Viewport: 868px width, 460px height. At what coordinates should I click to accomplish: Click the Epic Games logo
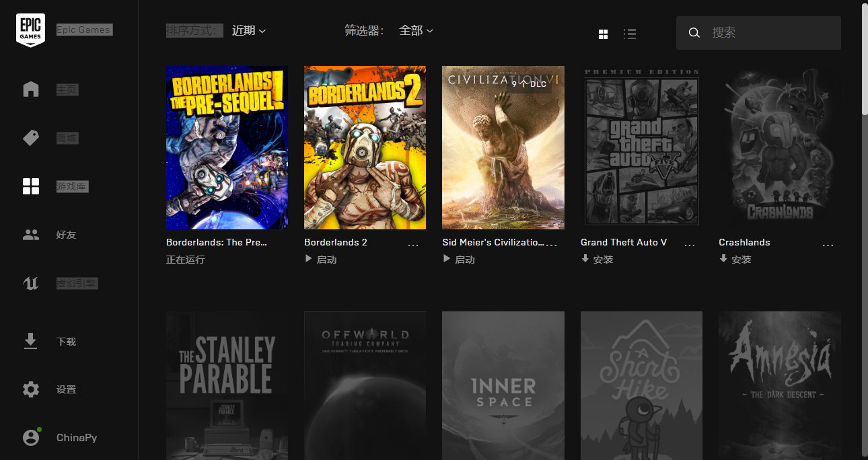pyautogui.click(x=31, y=30)
